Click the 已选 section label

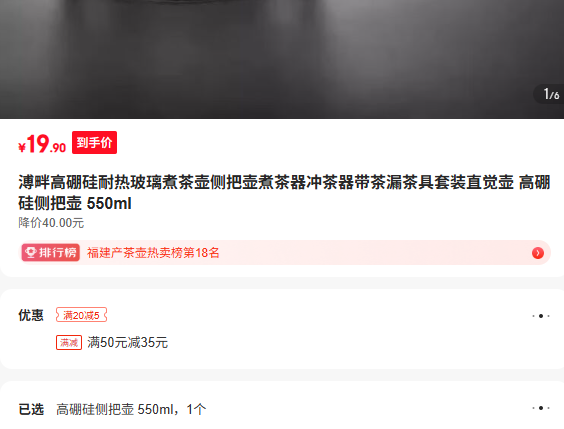(31, 409)
